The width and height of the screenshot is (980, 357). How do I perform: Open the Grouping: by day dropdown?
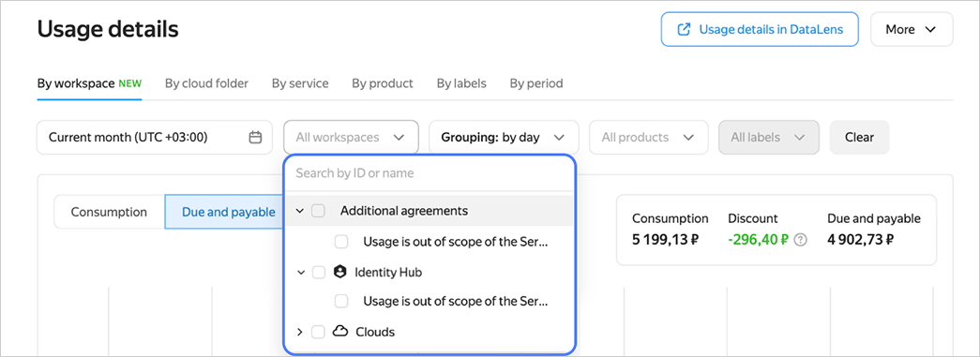tap(503, 138)
